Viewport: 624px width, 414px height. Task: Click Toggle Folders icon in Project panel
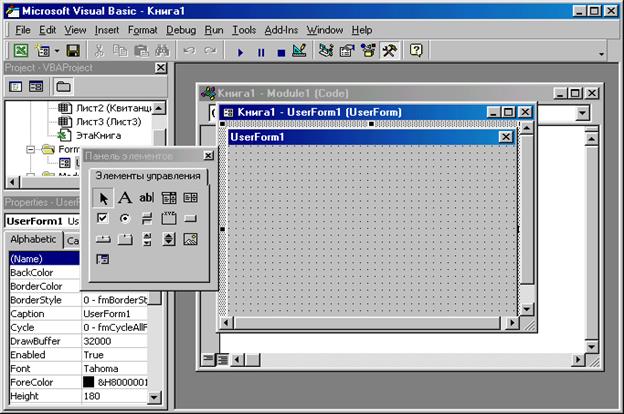click(63, 86)
